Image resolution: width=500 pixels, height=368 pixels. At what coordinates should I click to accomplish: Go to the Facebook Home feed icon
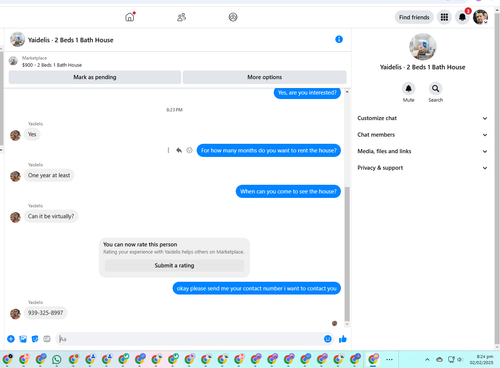(x=130, y=17)
